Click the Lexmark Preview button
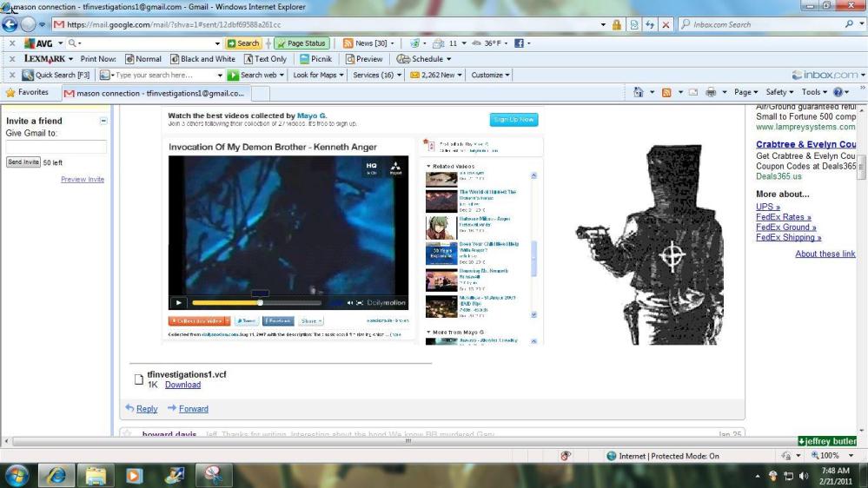This screenshot has height=488, width=868. coord(364,59)
